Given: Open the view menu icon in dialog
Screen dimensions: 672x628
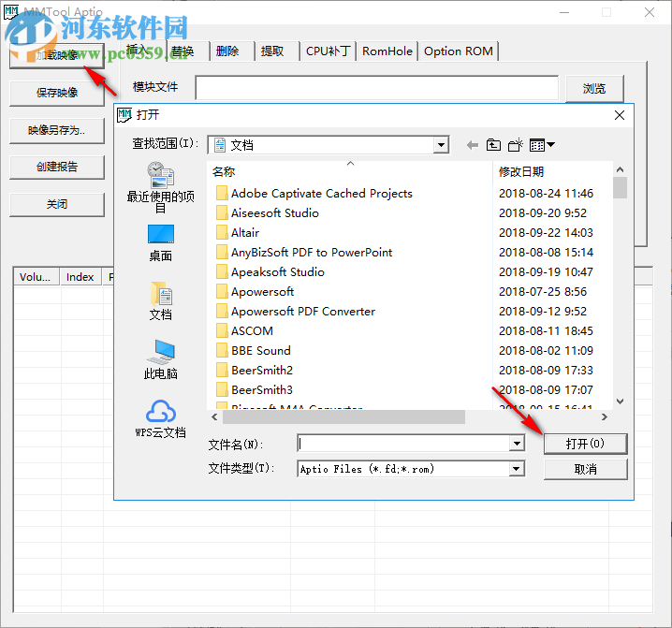Looking at the screenshot, I should (x=542, y=145).
